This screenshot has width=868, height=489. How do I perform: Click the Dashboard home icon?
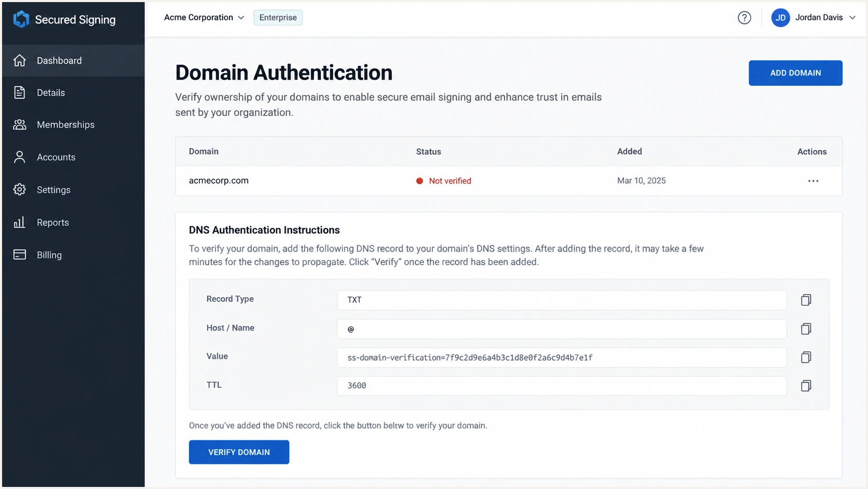click(x=20, y=60)
